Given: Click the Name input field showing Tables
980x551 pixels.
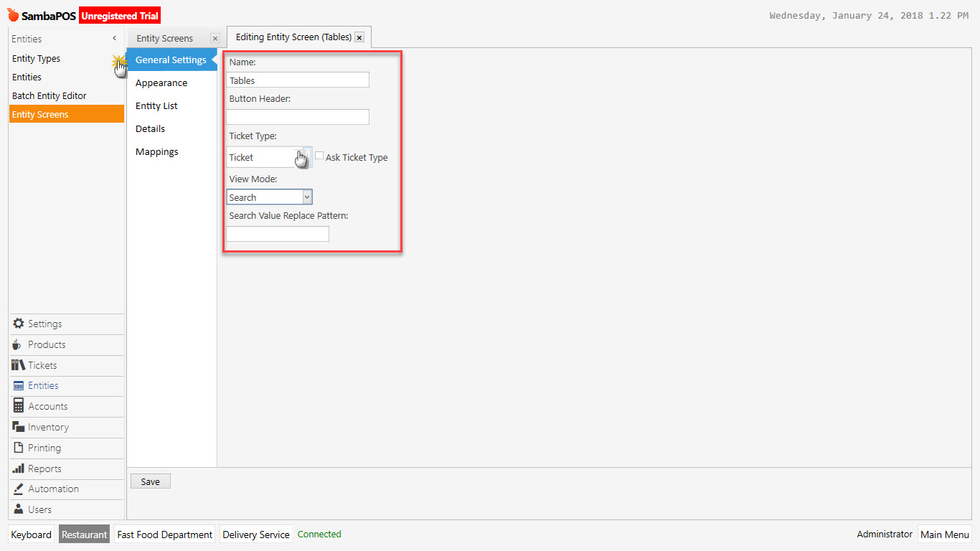Looking at the screenshot, I should 297,79.
